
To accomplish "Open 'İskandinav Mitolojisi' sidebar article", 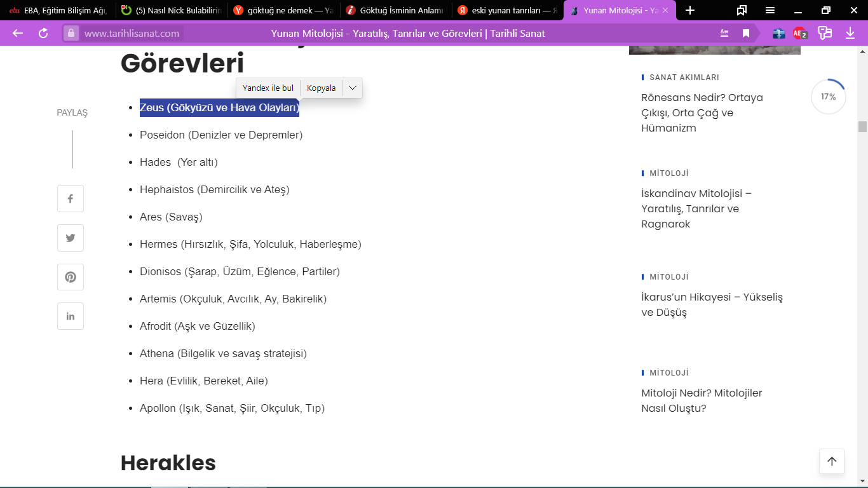I will point(697,208).
